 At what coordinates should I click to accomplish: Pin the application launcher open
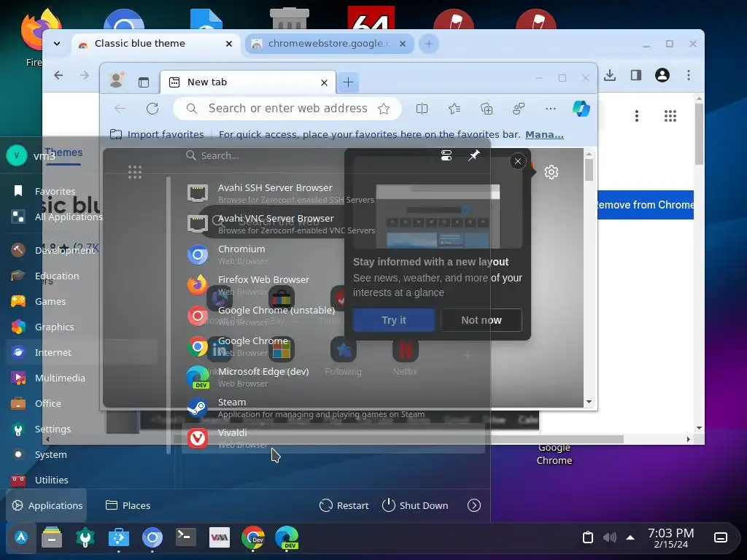pos(473,155)
